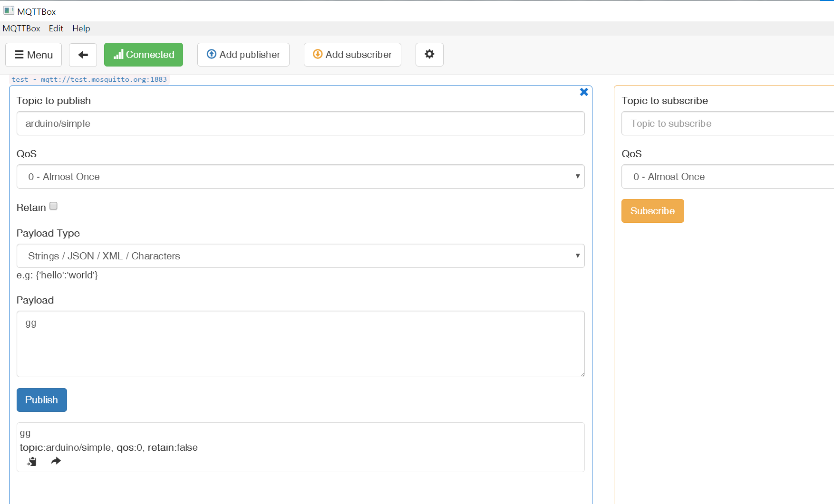This screenshot has width=834, height=504.
Task: Click copy payload icon in publish history
Action: (x=32, y=461)
